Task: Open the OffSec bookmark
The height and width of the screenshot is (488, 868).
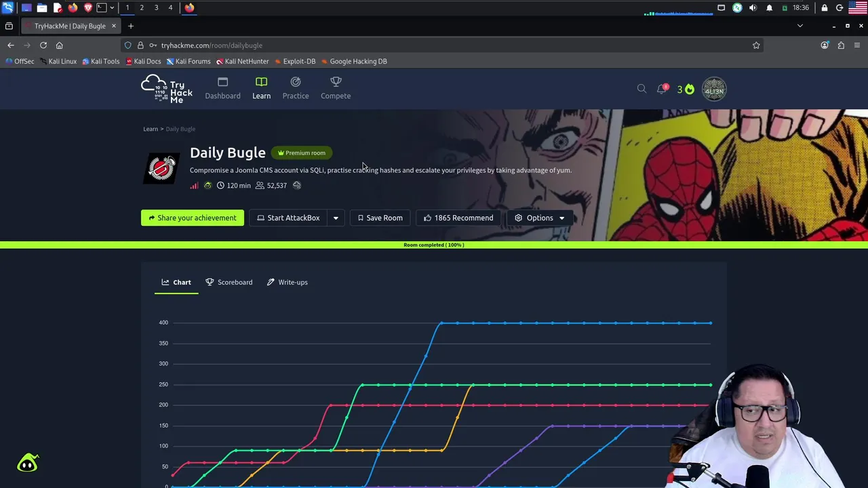Action: (19, 61)
